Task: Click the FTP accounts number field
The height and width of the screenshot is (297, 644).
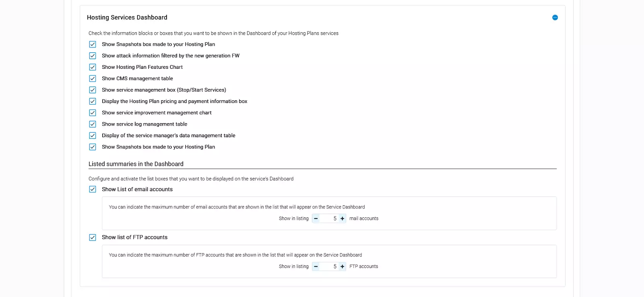Action: [x=329, y=266]
